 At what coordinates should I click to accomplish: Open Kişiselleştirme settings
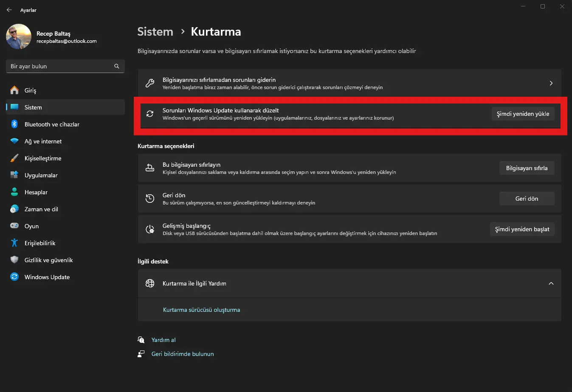(65, 158)
